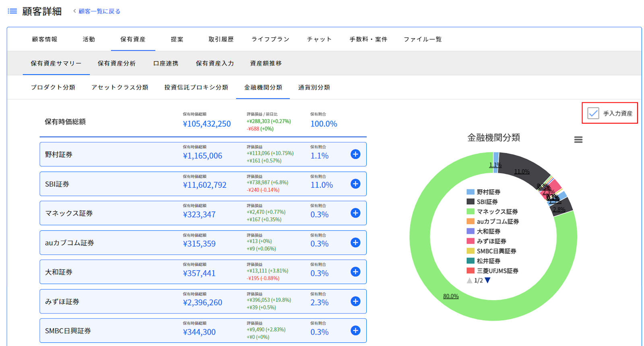Expand the 野村証券 row plus button

(x=355, y=154)
